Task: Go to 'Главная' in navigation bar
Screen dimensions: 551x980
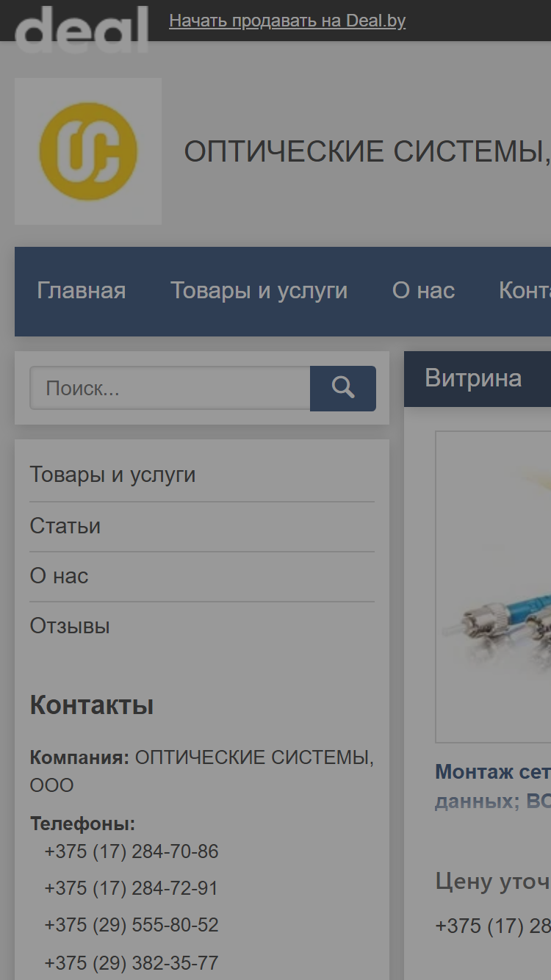Action: pyautogui.click(x=82, y=291)
